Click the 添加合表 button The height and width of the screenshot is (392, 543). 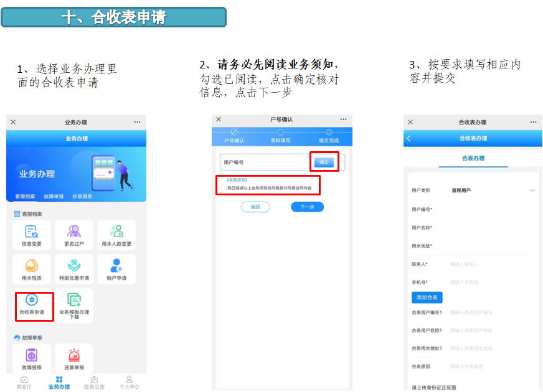[x=427, y=297]
